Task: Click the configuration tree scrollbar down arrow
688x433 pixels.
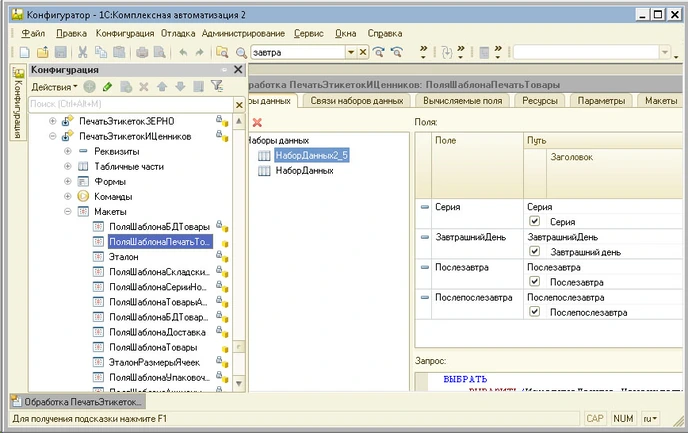Action: pyautogui.click(x=239, y=383)
